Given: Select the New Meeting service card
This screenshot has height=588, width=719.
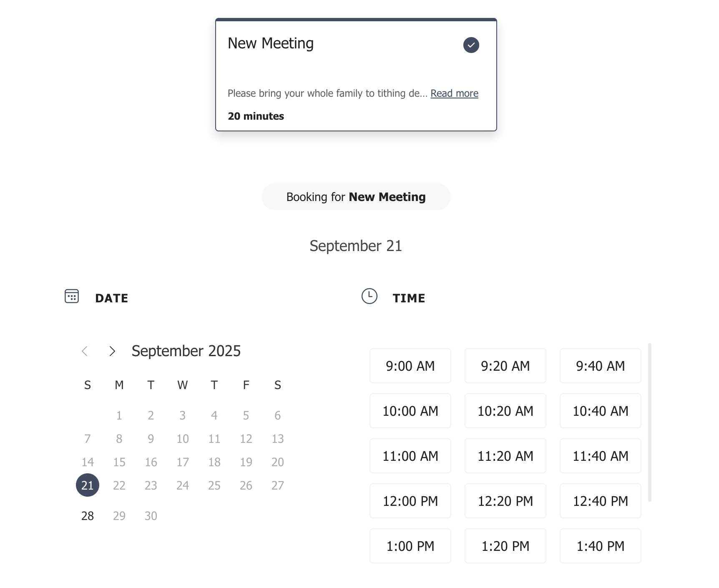Looking at the screenshot, I should (x=356, y=75).
